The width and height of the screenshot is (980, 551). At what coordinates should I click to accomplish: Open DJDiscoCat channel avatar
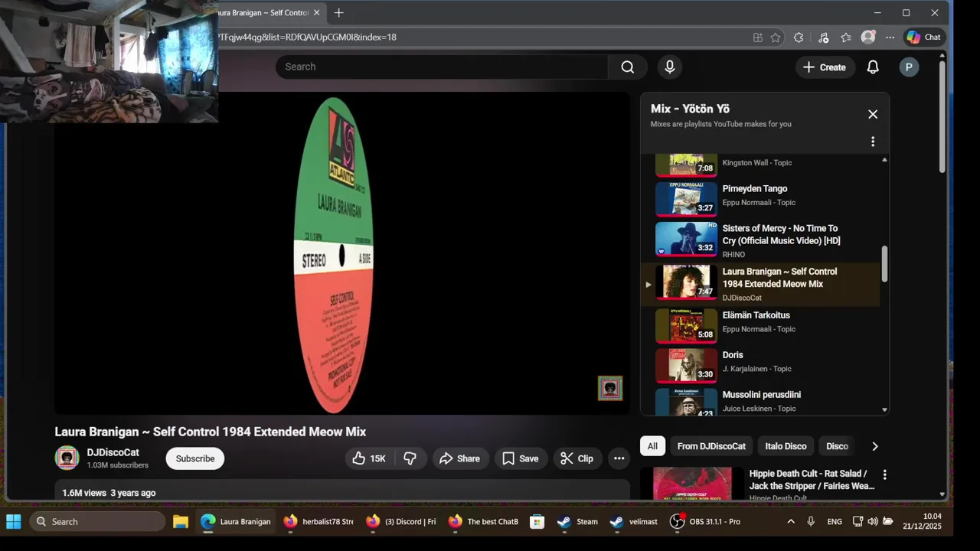67,458
